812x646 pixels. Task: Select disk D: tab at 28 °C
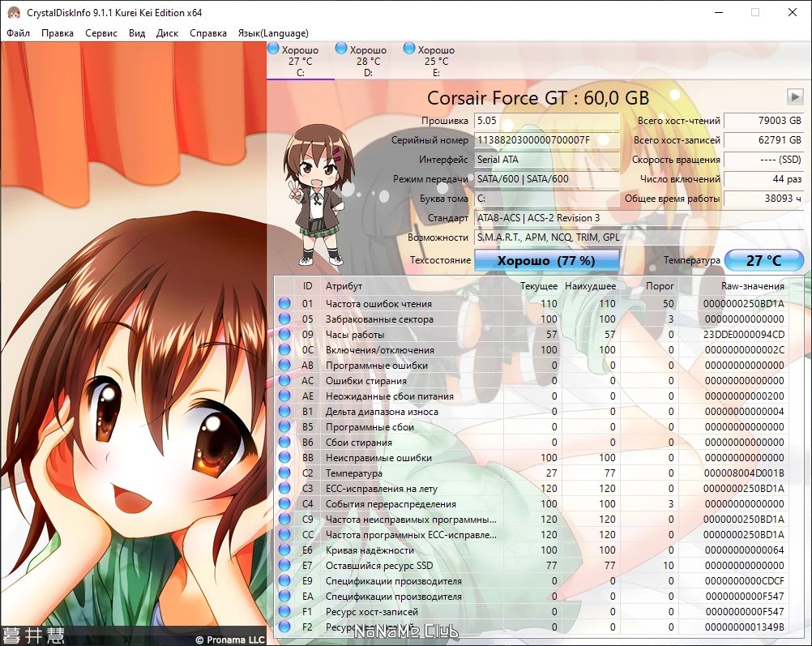point(368,61)
